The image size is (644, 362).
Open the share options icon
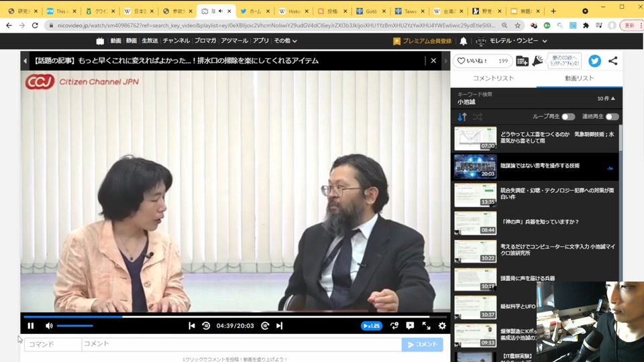612,61
